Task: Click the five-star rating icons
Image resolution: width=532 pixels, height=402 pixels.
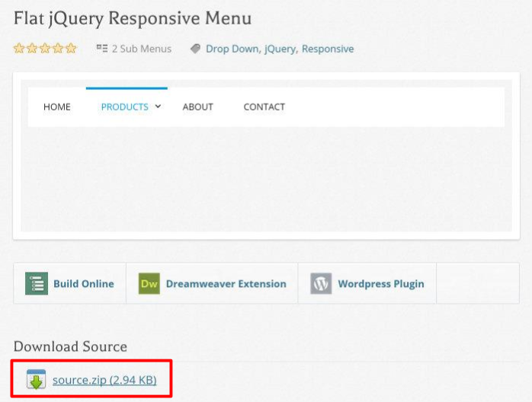Action: [x=45, y=49]
